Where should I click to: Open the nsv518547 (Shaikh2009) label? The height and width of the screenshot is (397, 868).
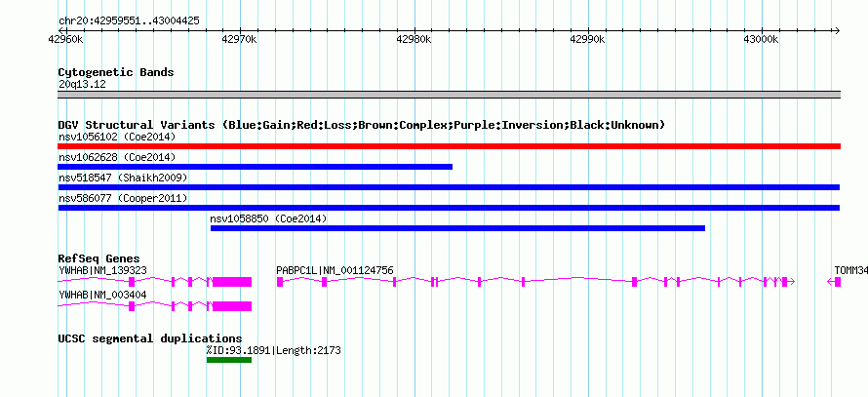coord(123,178)
